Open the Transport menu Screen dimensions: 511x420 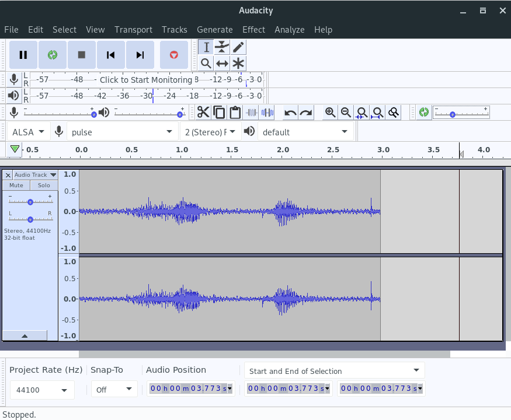[133, 30]
